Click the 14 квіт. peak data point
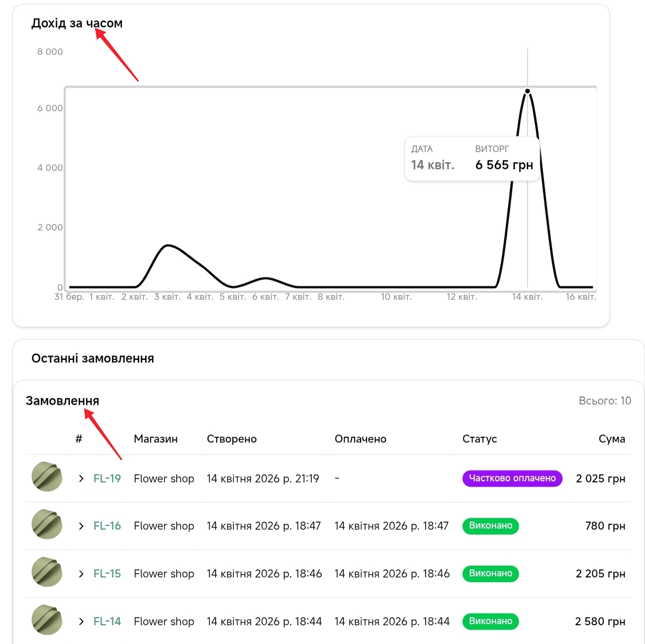 click(x=527, y=91)
